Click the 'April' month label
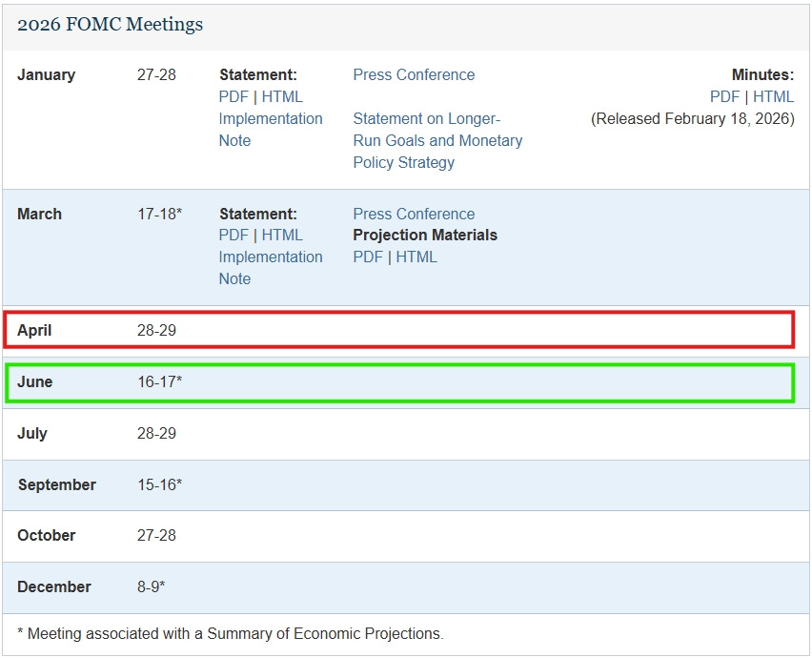Image resolution: width=812 pixels, height=658 pixels. coord(34,330)
